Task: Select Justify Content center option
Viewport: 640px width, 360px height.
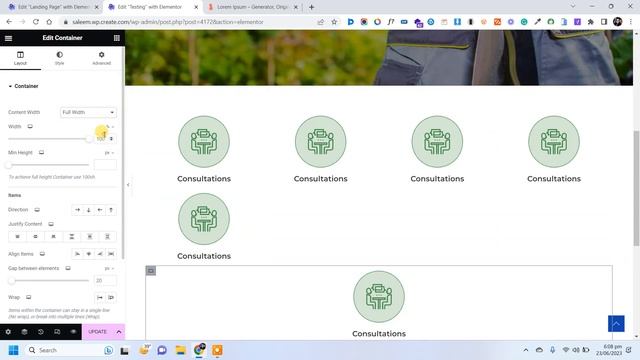Action: pyautogui.click(x=35, y=237)
